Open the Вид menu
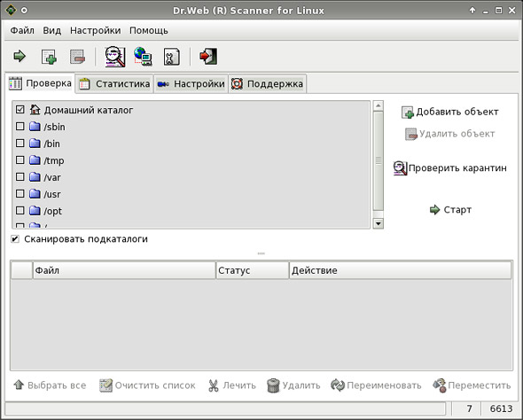Viewport: 523px width, 420px height. coord(51,30)
